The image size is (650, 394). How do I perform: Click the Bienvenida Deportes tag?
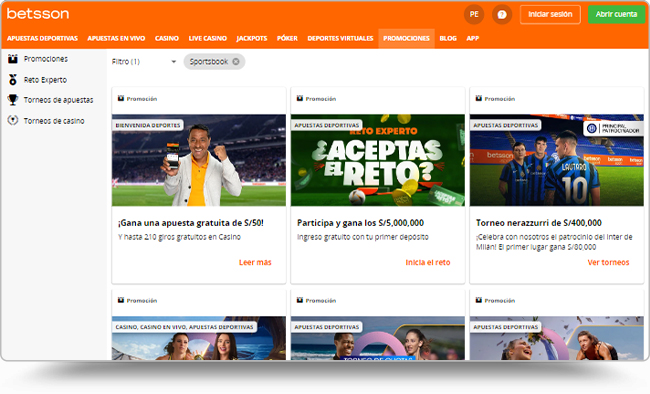(x=148, y=125)
